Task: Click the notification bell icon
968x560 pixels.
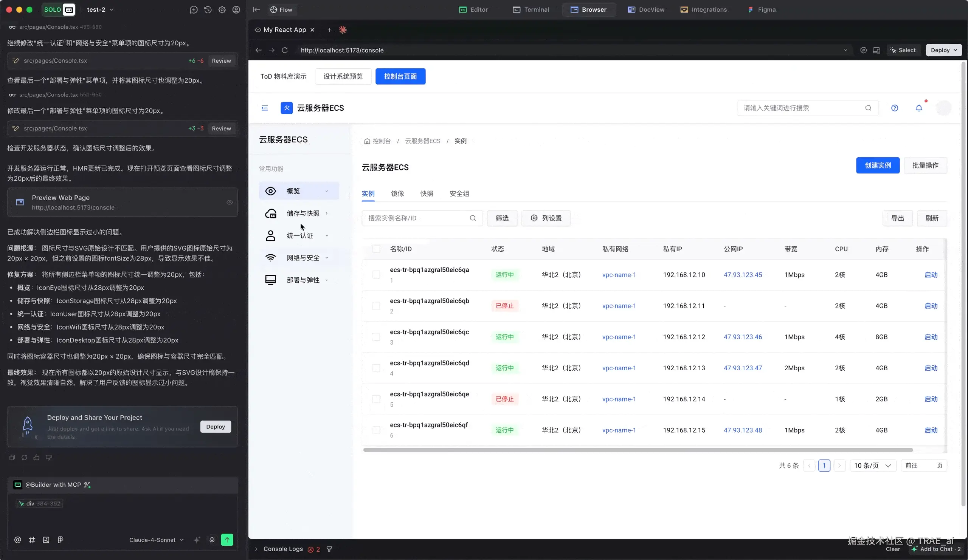Action: 918,108
